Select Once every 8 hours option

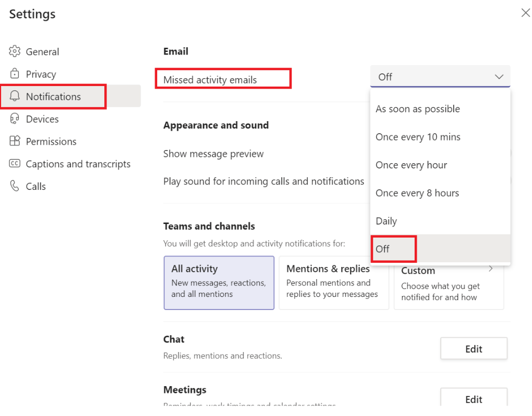[417, 193]
